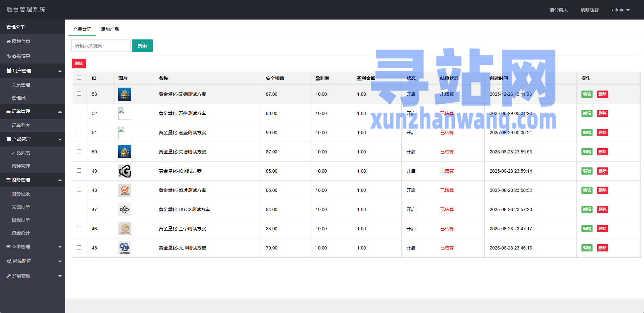Click the wrench icon beside 扩展管理
644x313 pixels.
(x=8, y=276)
